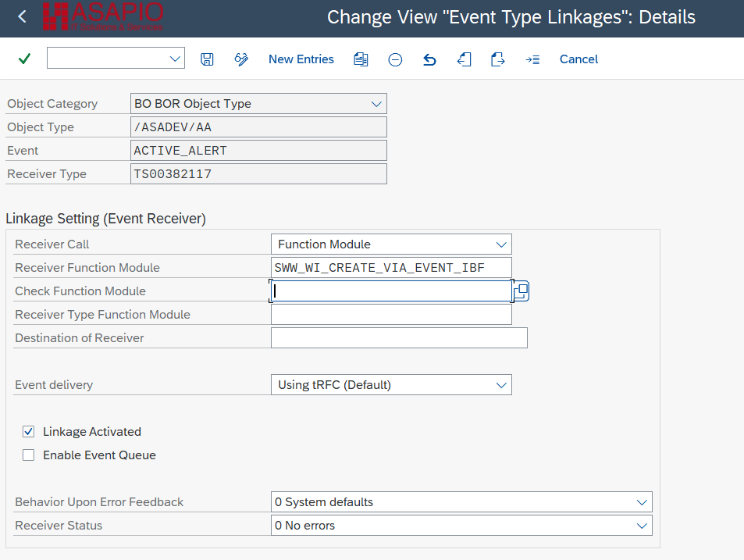
Task: Click Receiver Type Function Module input
Action: click(391, 315)
